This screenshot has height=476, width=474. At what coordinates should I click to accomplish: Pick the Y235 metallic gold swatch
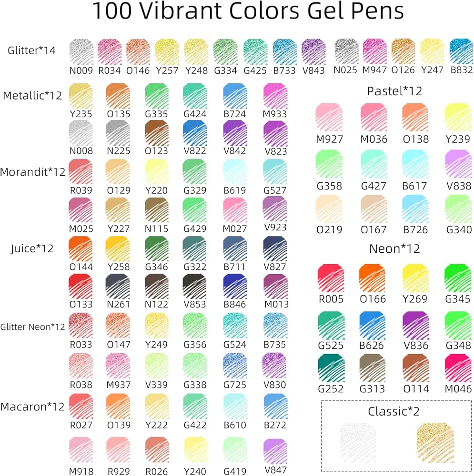(81, 96)
